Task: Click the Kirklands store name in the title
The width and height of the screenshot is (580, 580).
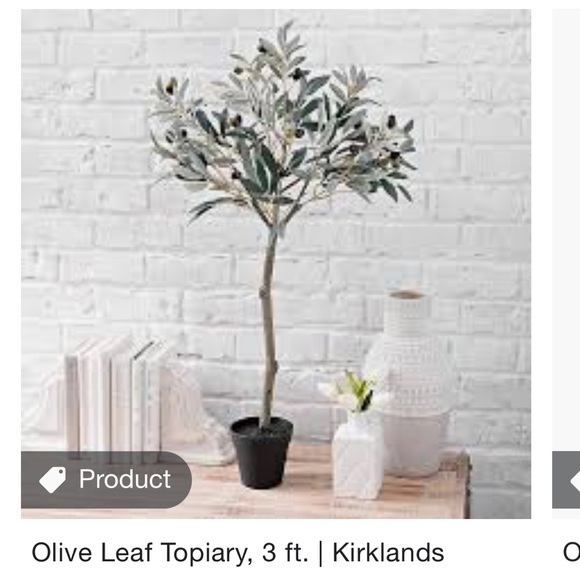Action: click(x=388, y=553)
